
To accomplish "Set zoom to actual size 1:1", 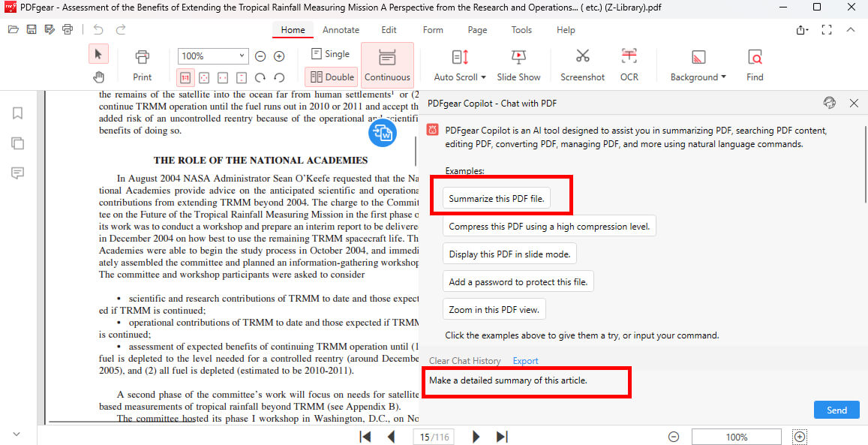I will coord(184,77).
